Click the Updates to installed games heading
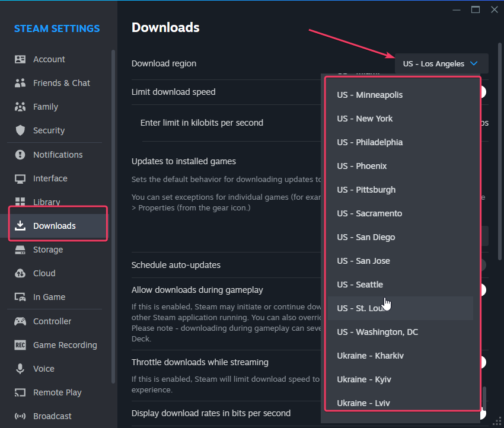This screenshot has width=504, height=428. (184, 161)
